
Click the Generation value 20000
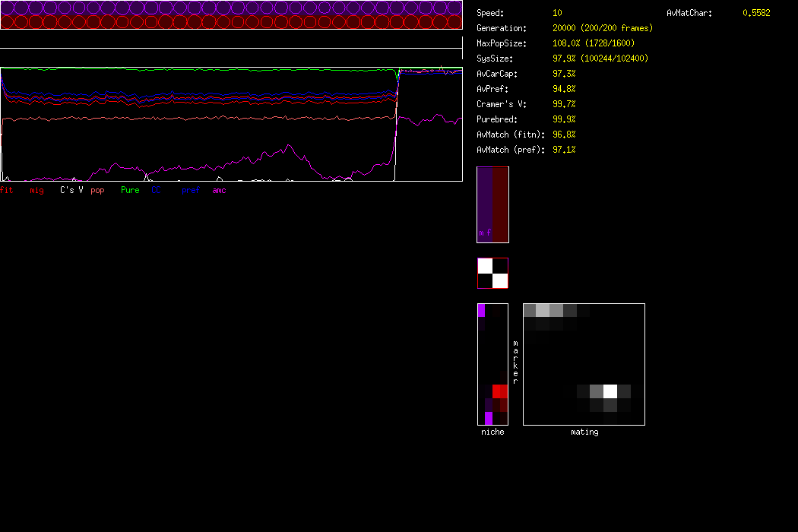tap(565, 28)
